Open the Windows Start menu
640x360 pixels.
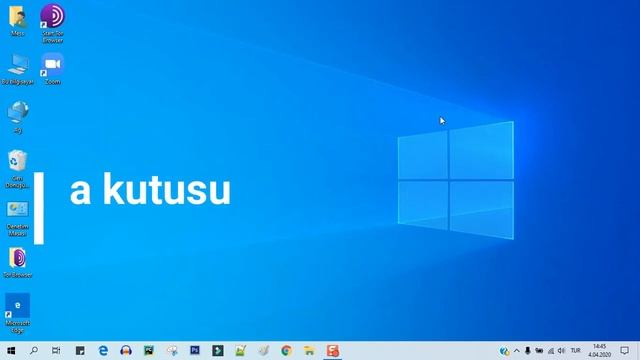[11, 351]
